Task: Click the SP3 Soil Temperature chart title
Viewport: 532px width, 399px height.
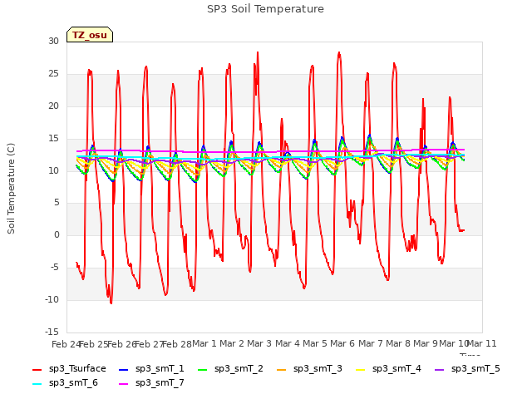Action: pyautogui.click(x=265, y=9)
